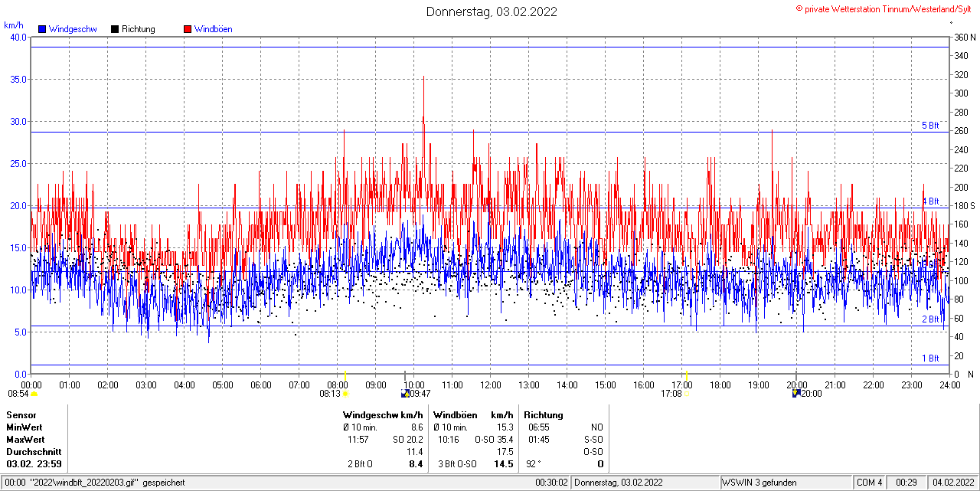Click the 'Richtung' column header in table
Screen dimensions: 980x491
pyautogui.click(x=544, y=415)
